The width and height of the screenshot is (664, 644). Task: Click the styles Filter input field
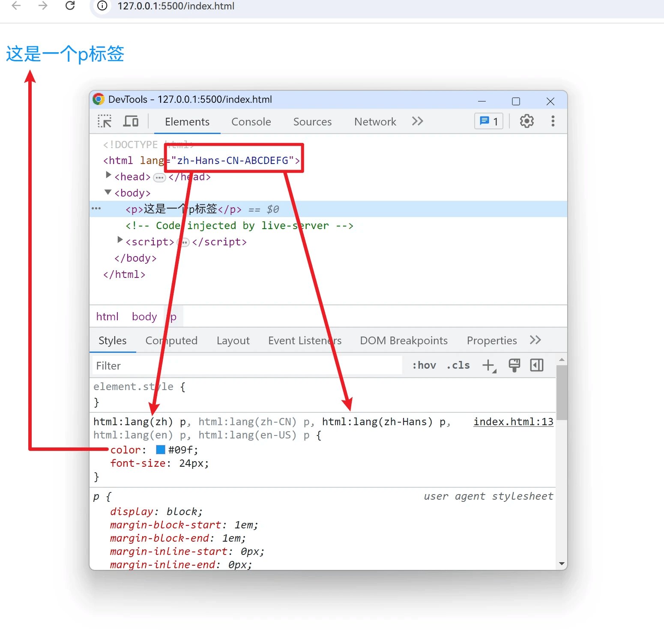(x=247, y=366)
